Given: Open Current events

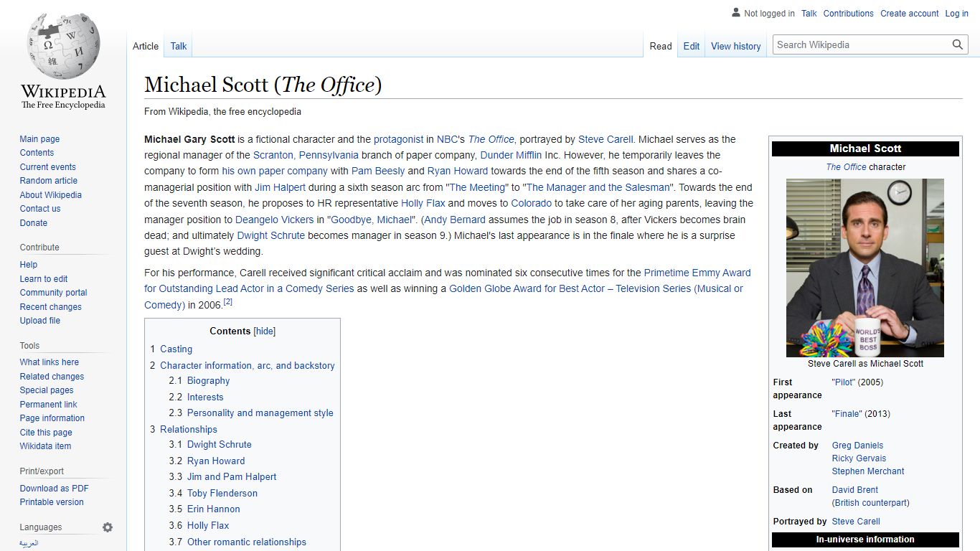Looking at the screenshot, I should 47,167.
